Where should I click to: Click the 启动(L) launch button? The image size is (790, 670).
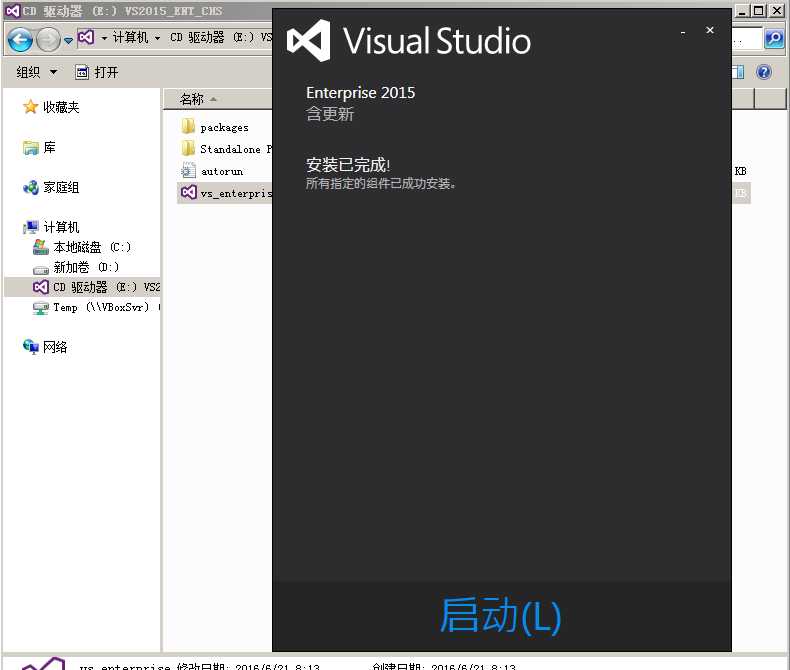coord(500,615)
